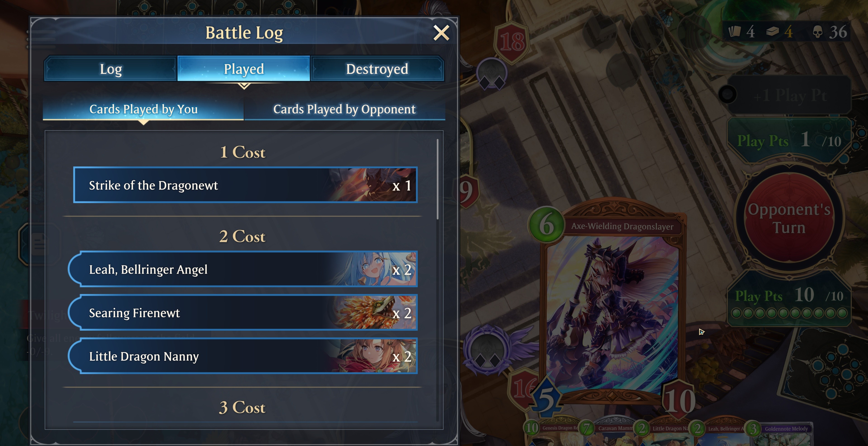Show Cards Played by Opponent
This screenshot has width=868, height=446.
pyautogui.click(x=344, y=109)
